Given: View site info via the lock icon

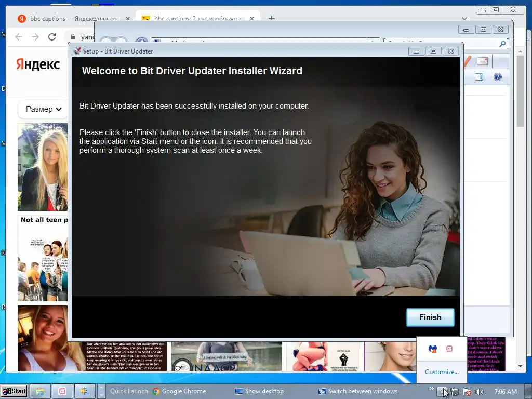Looking at the screenshot, I should (73, 37).
